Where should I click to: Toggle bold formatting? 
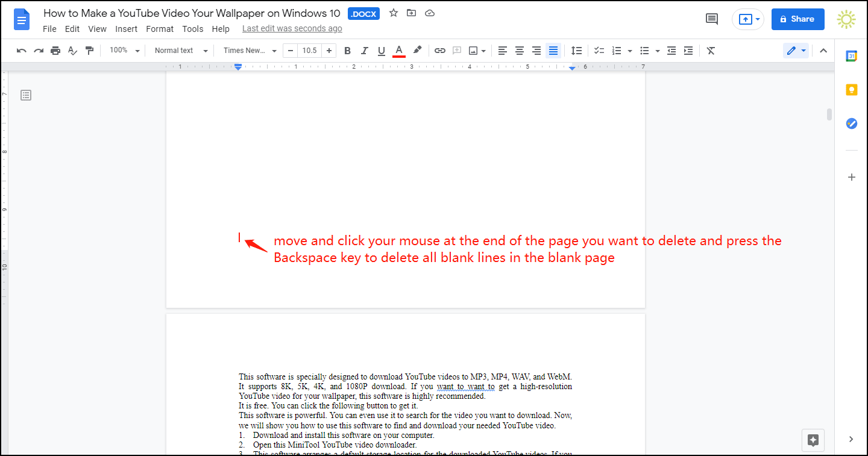tap(347, 51)
